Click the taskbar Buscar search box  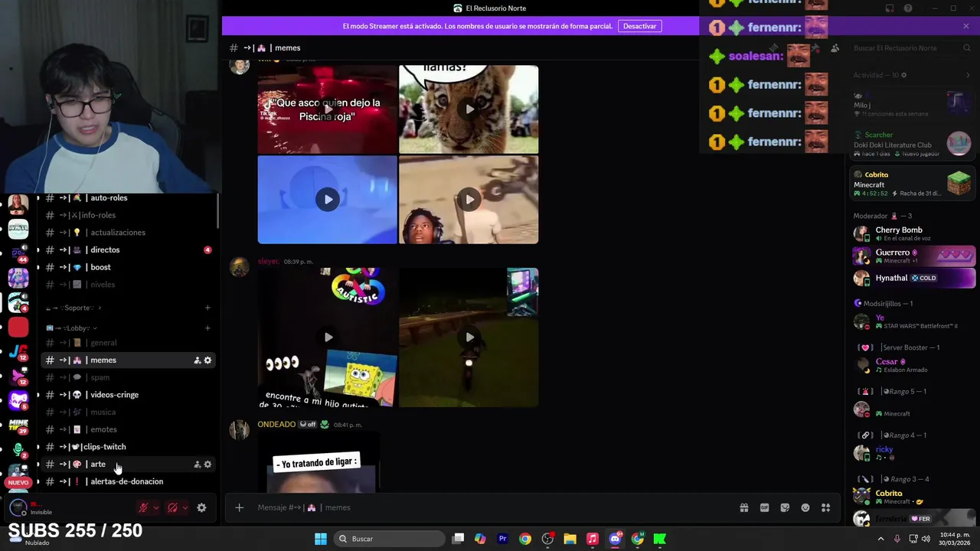click(387, 539)
